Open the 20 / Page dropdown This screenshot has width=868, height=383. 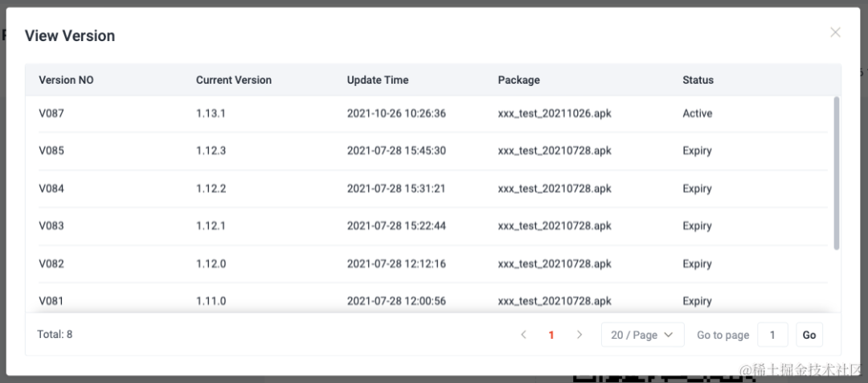(x=642, y=335)
